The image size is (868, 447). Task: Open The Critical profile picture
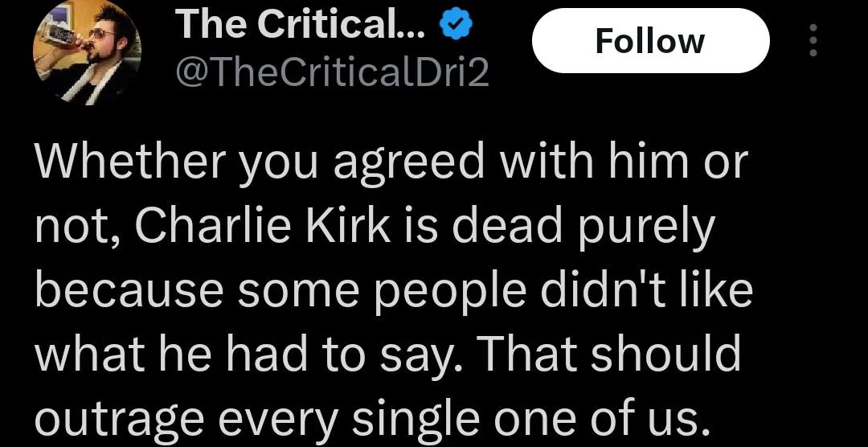(x=87, y=53)
